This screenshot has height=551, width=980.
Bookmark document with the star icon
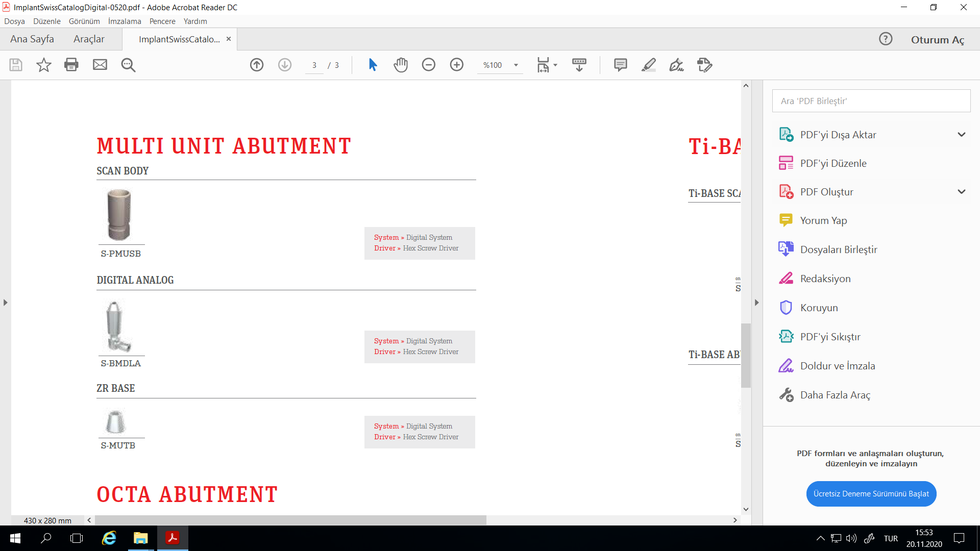click(44, 65)
